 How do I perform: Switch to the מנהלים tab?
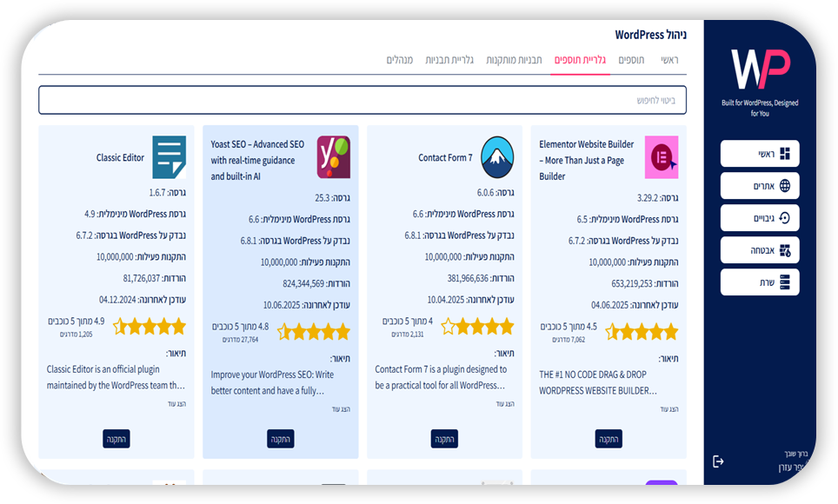pos(400,60)
